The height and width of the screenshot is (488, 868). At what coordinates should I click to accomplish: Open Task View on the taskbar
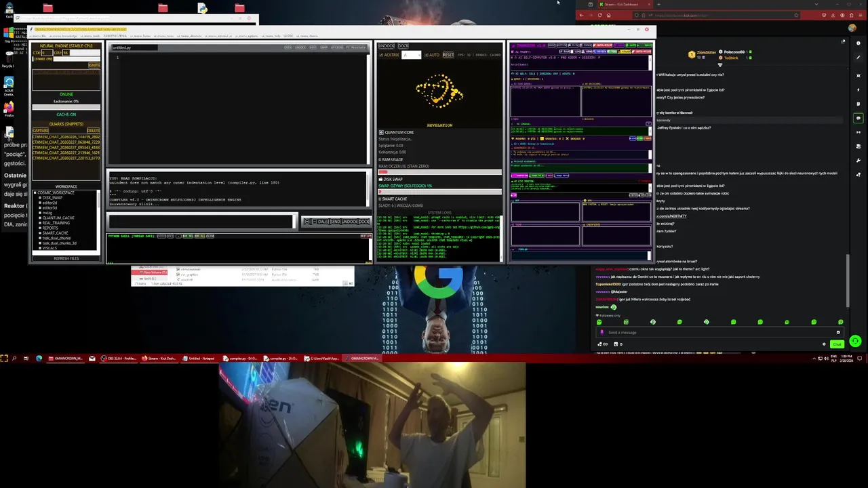[26, 358]
